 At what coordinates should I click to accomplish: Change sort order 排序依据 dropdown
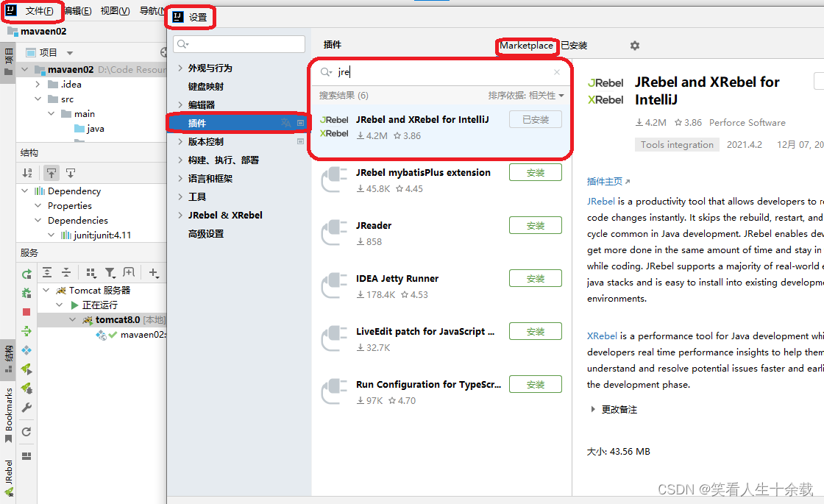526,96
